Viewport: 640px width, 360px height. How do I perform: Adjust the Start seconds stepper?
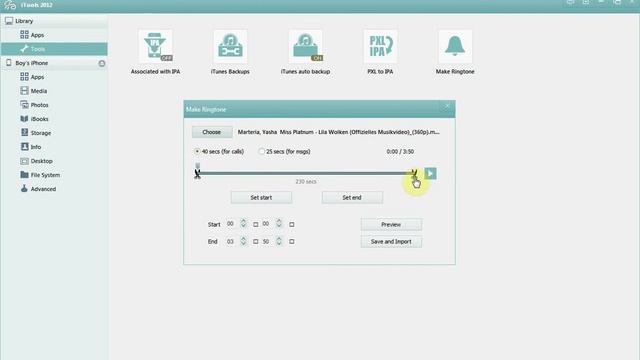[x=279, y=224]
